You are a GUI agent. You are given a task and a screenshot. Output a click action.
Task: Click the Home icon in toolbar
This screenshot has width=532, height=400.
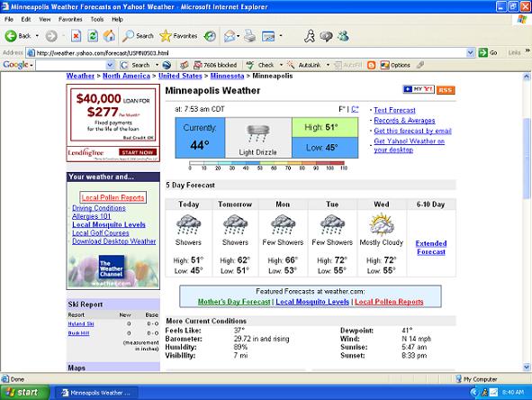[x=109, y=36]
